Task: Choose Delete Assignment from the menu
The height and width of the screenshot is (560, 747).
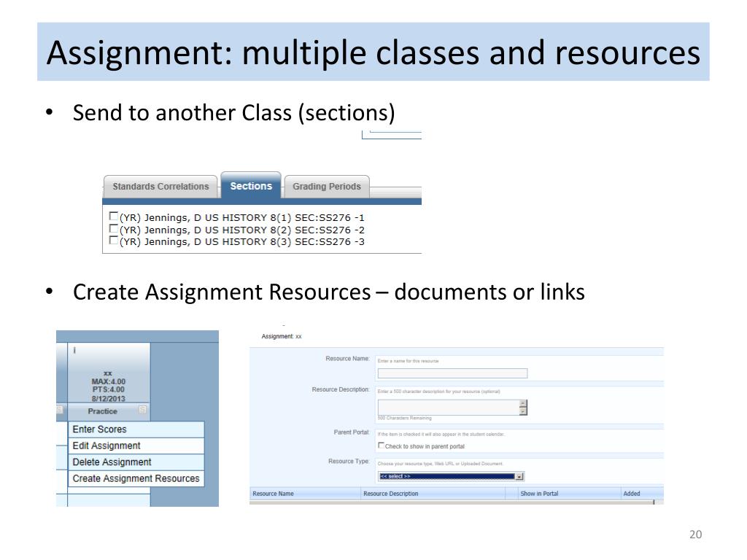Action: [x=136, y=462]
